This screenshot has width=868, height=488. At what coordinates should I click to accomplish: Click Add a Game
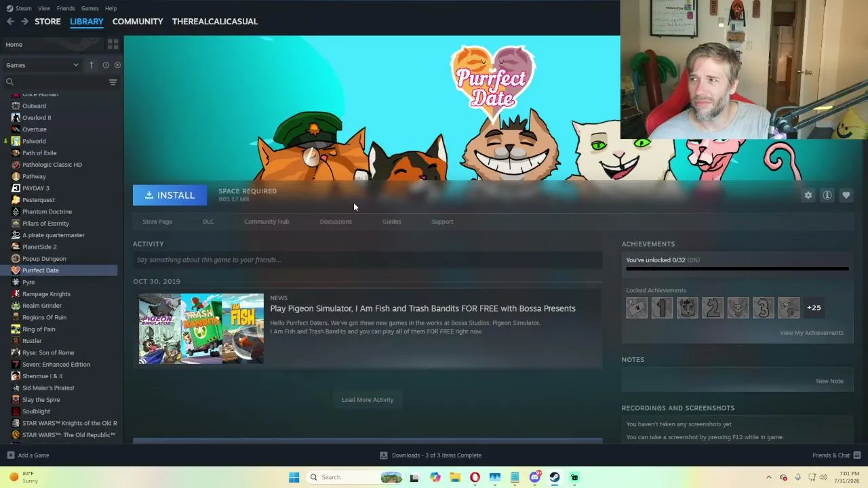[x=28, y=455]
